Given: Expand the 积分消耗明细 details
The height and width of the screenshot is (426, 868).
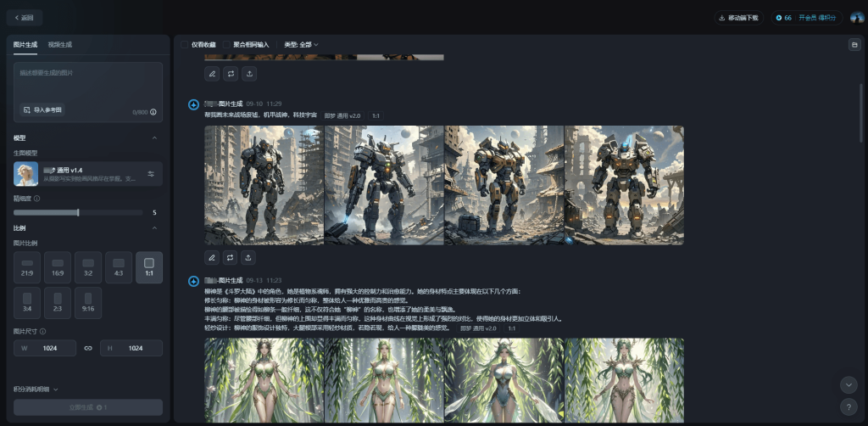Looking at the screenshot, I should [36, 390].
